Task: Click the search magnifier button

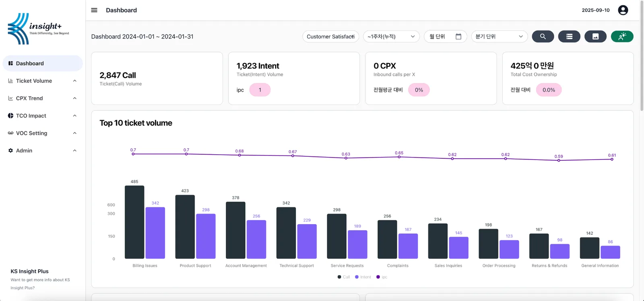Action: 543,37
